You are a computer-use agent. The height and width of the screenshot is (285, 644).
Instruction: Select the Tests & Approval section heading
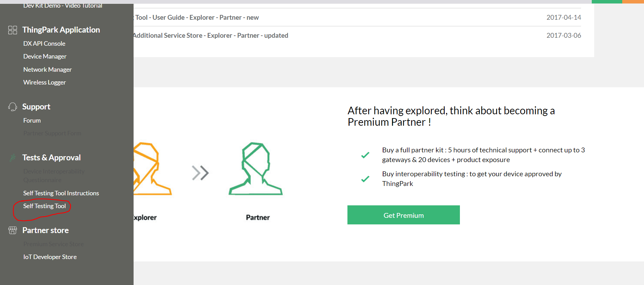click(x=52, y=158)
